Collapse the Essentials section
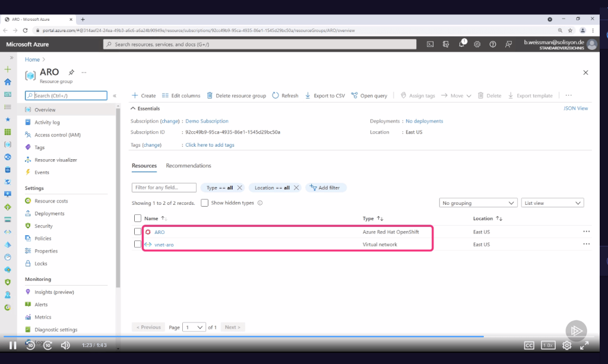 coord(133,109)
